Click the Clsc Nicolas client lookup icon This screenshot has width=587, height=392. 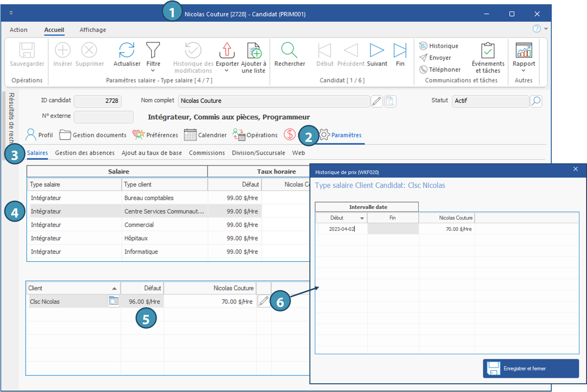coord(113,301)
